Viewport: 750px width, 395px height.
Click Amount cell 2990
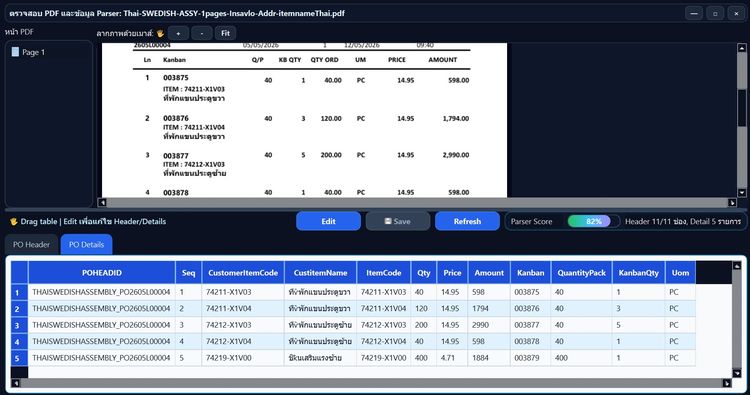pyautogui.click(x=489, y=325)
